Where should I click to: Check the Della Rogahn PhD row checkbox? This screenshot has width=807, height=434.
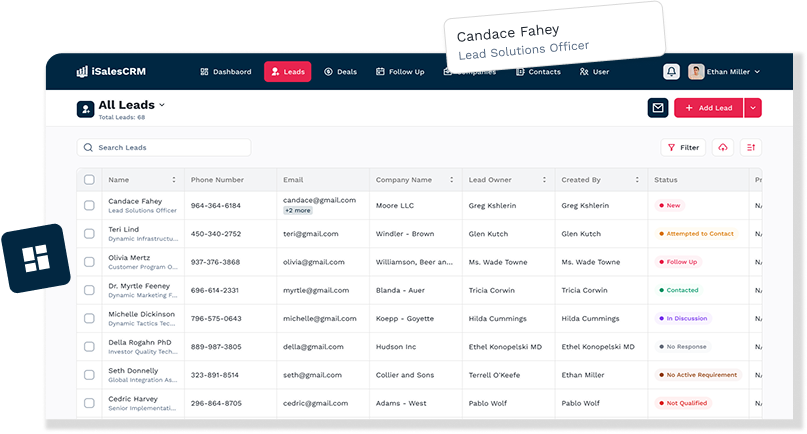pos(89,346)
